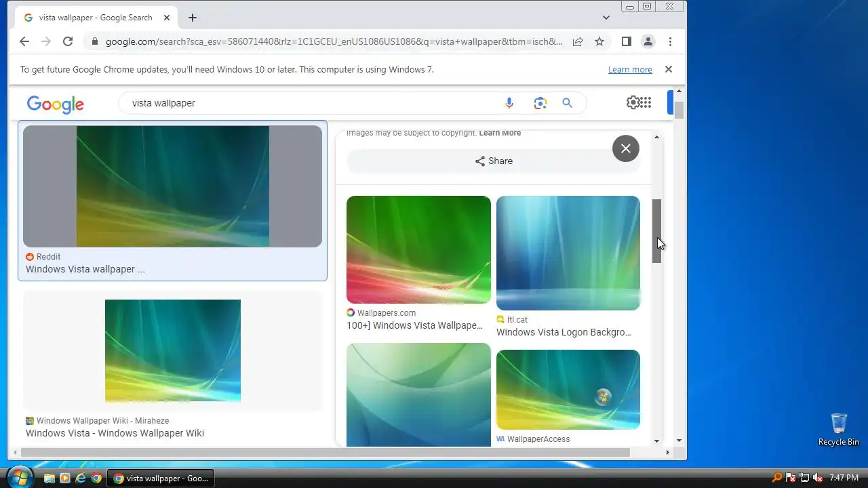
Task: Click the tray search magnifier icon
Action: tap(777, 478)
